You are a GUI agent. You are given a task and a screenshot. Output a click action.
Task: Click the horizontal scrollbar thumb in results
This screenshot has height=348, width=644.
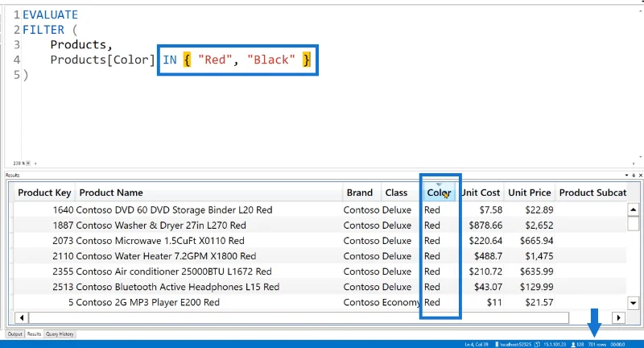[299, 317]
